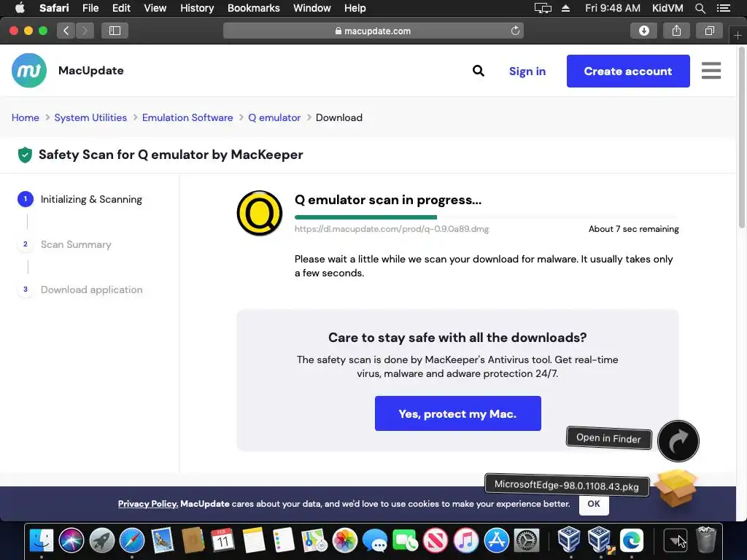Open Microsoft Edge in the Dock
Image resolution: width=747 pixels, height=560 pixels.
click(632, 540)
